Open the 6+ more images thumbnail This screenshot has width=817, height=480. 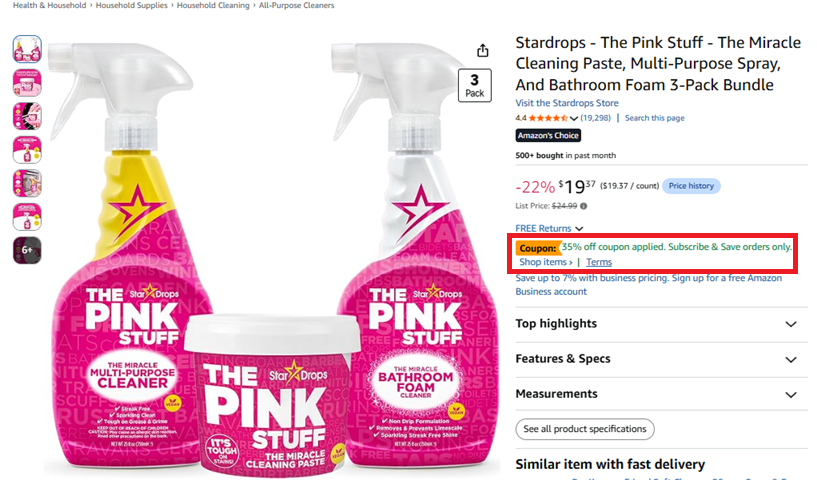click(x=27, y=250)
